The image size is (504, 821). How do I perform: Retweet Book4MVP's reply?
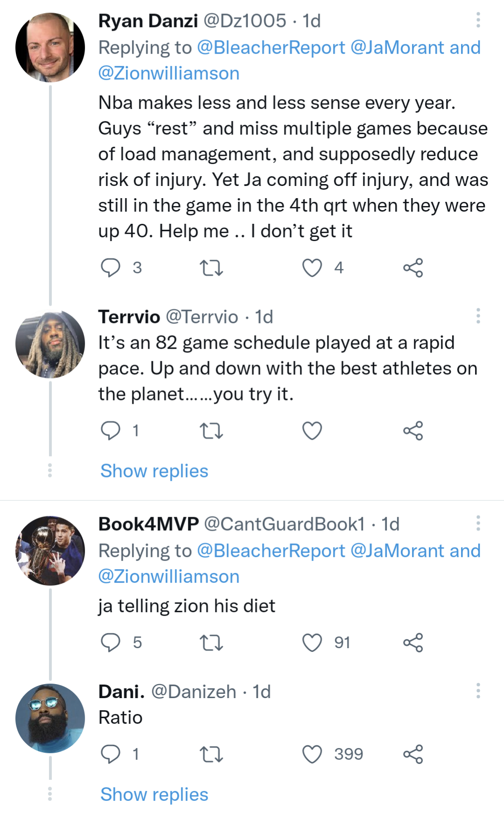[x=213, y=643]
